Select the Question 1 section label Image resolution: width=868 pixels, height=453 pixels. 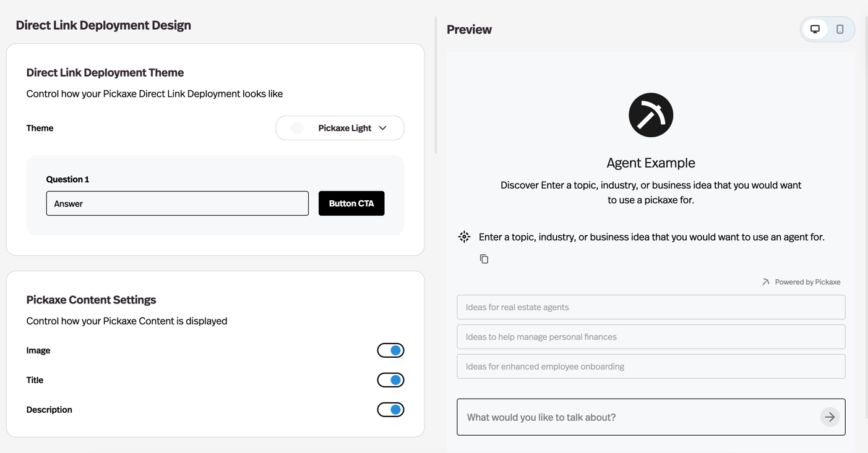(x=67, y=179)
